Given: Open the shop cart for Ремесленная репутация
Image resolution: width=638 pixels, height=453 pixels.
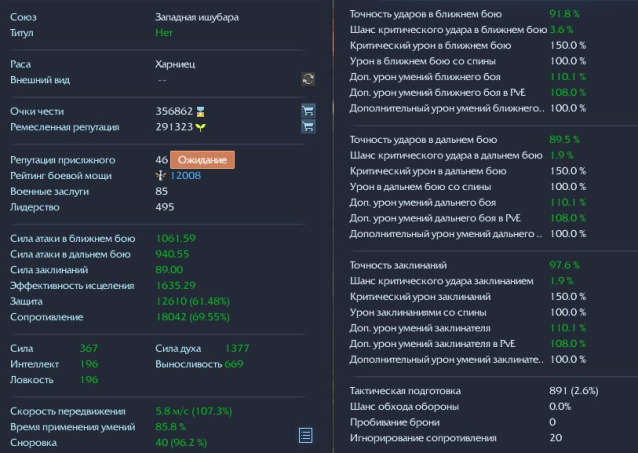Looking at the screenshot, I should point(308,127).
